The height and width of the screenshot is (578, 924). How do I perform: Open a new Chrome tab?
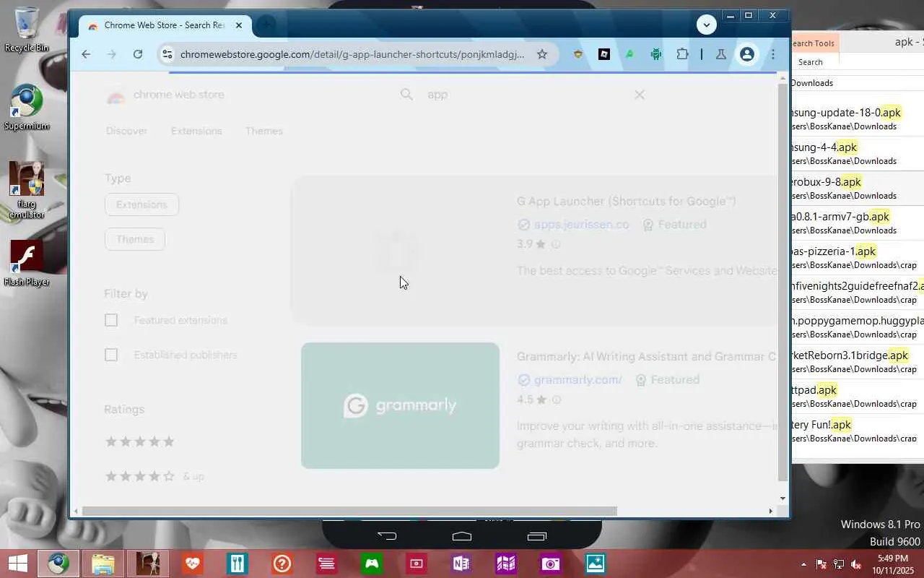coord(266,25)
